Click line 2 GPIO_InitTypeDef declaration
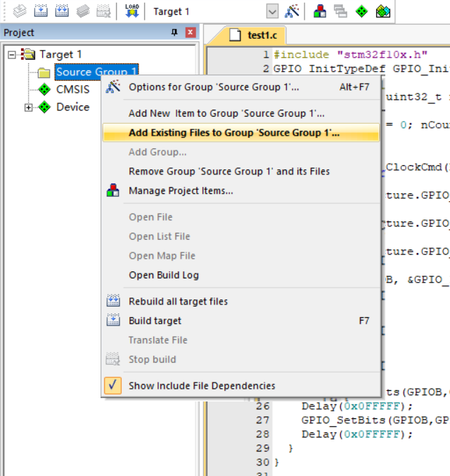 pyautogui.click(x=361, y=69)
